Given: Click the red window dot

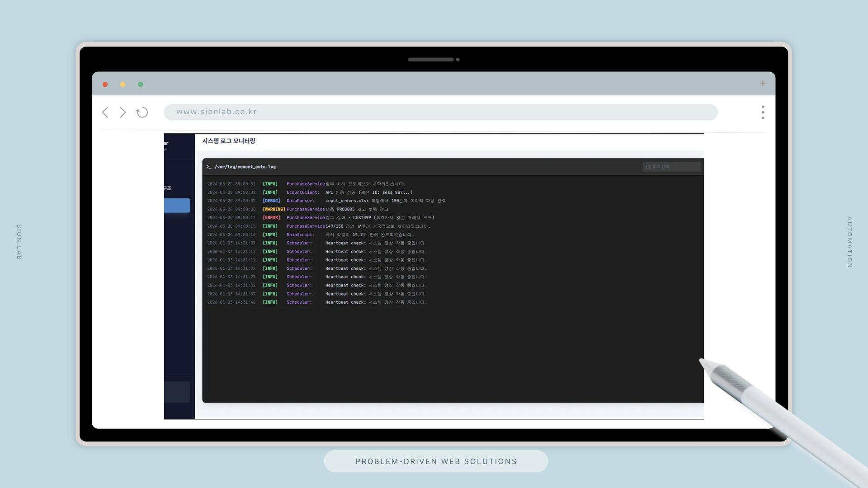Looking at the screenshot, I should [x=105, y=84].
